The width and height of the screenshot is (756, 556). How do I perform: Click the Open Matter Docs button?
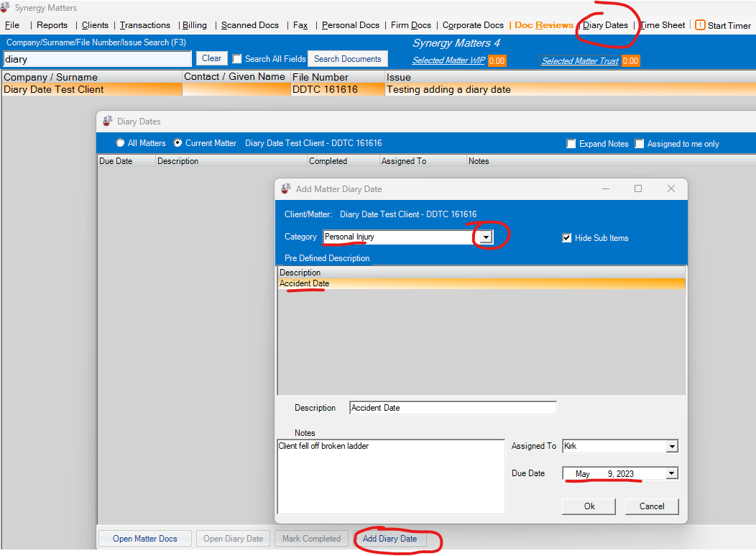(x=144, y=539)
